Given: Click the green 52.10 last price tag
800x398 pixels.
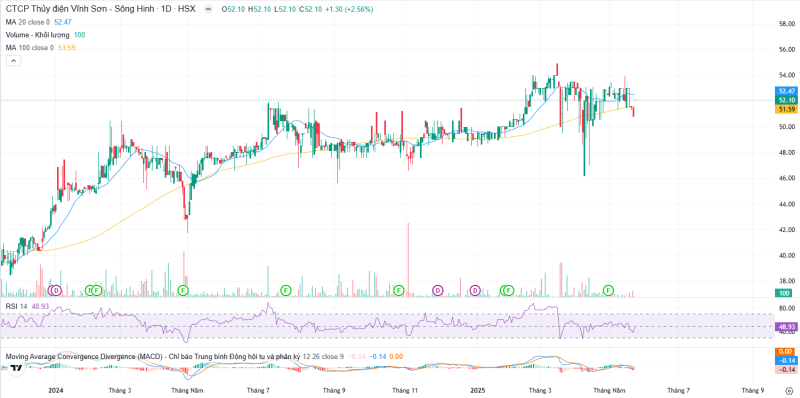Looking at the screenshot, I should 785,100.
